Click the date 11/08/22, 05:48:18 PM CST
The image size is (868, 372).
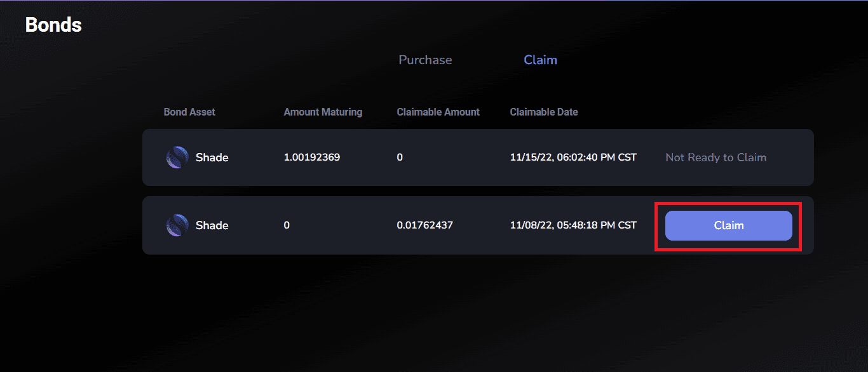coord(573,225)
